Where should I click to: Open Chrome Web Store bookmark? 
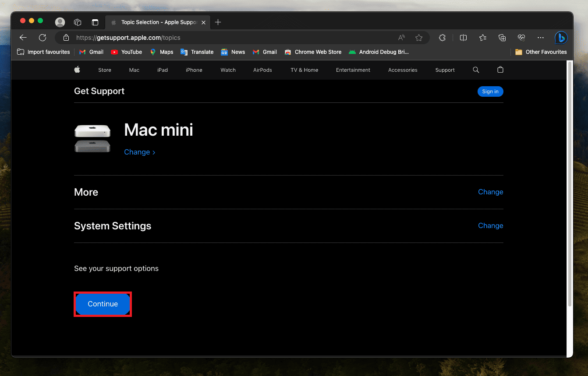coord(313,52)
